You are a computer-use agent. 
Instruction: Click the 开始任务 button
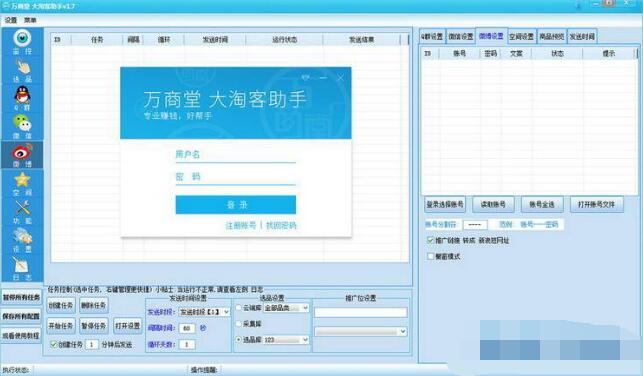pyautogui.click(x=61, y=326)
